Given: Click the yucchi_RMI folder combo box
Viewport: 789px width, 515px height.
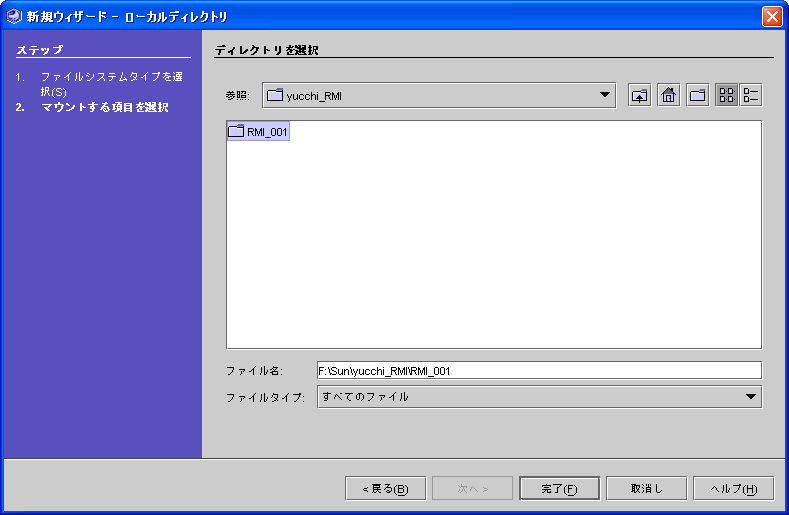Looking at the screenshot, I should pos(430,95).
